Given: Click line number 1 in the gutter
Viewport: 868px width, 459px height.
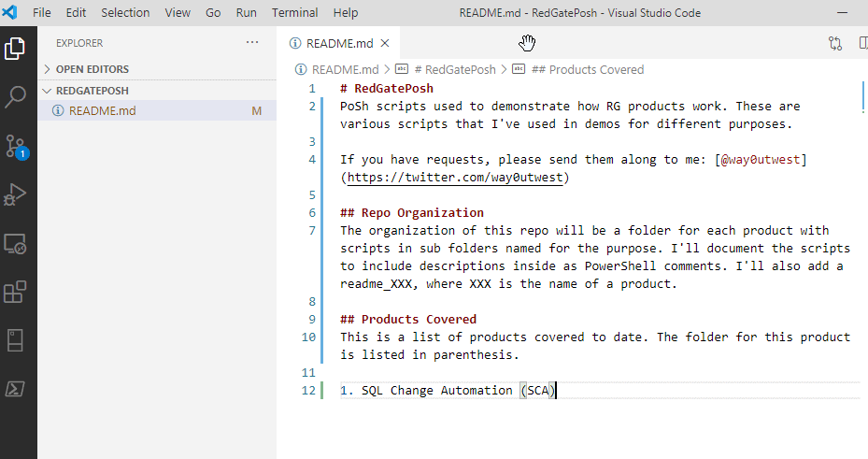Looking at the screenshot, I should click(x=312, y=89).
